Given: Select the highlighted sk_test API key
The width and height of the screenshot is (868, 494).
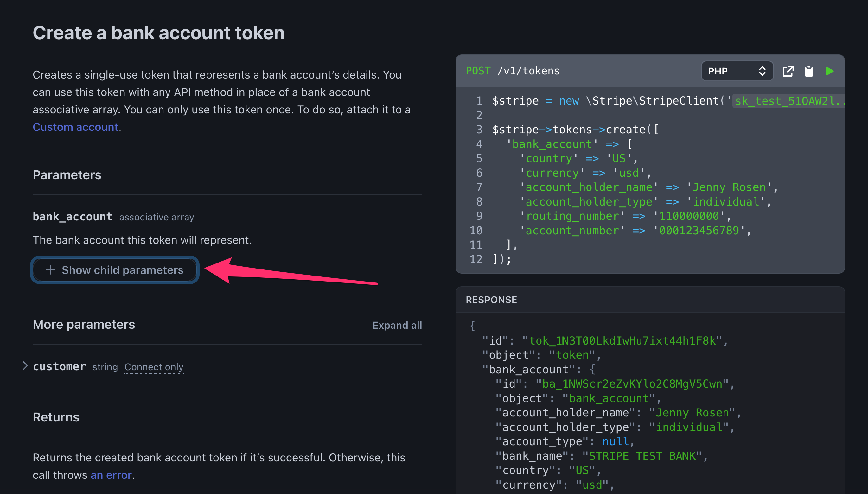Looking at the screenshot, I should click(787, 100).
